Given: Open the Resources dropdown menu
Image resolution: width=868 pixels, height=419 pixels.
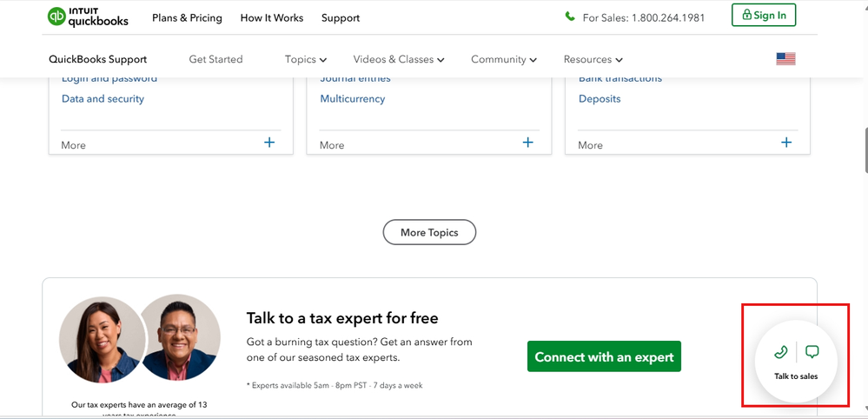Looking at the screenshot, I should pyautogui.click(x=593, y=59).
